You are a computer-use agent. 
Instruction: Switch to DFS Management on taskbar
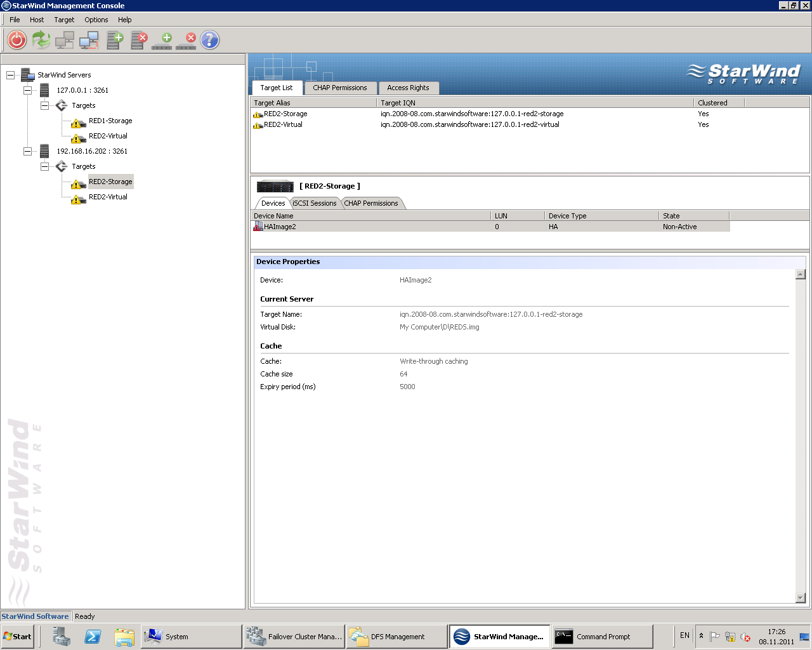[397, 637]
